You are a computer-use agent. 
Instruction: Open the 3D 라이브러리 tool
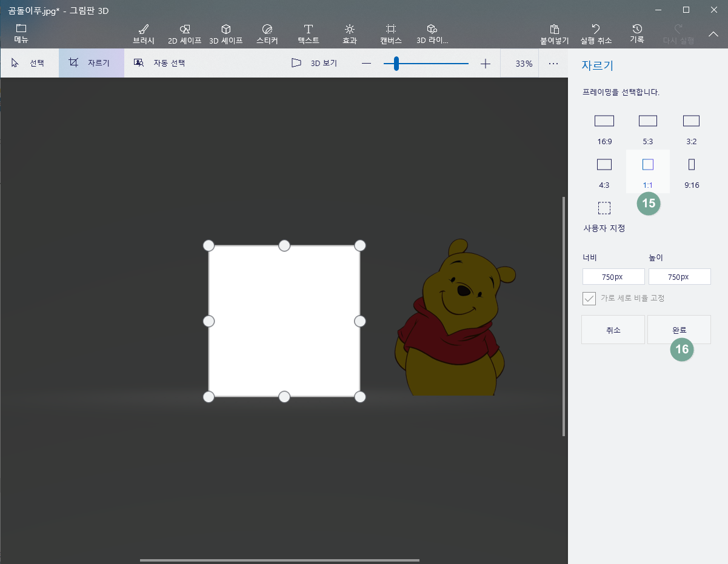432,35
